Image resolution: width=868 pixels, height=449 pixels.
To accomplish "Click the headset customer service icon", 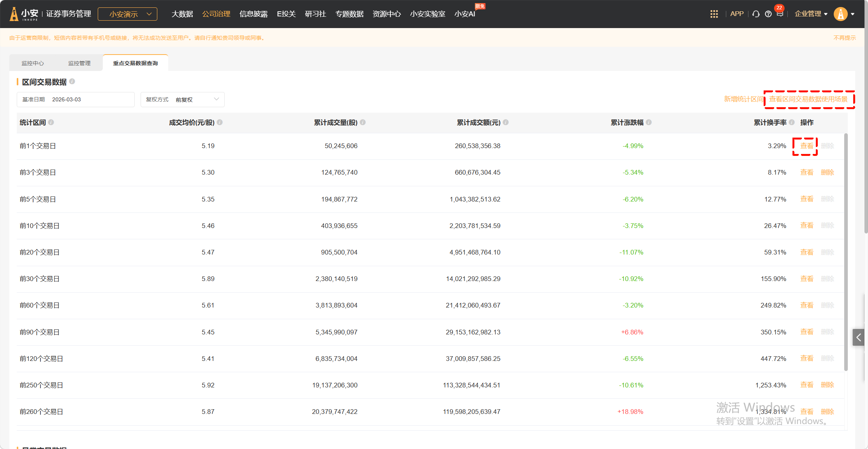I will pos(756,14).
